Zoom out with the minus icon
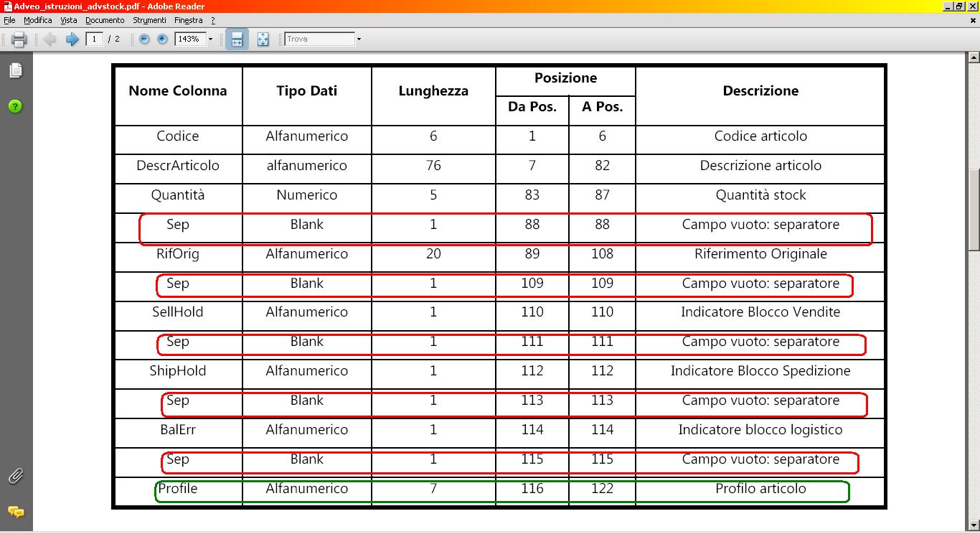Screen dimensions: 980x534 click(x=144, y=39)
